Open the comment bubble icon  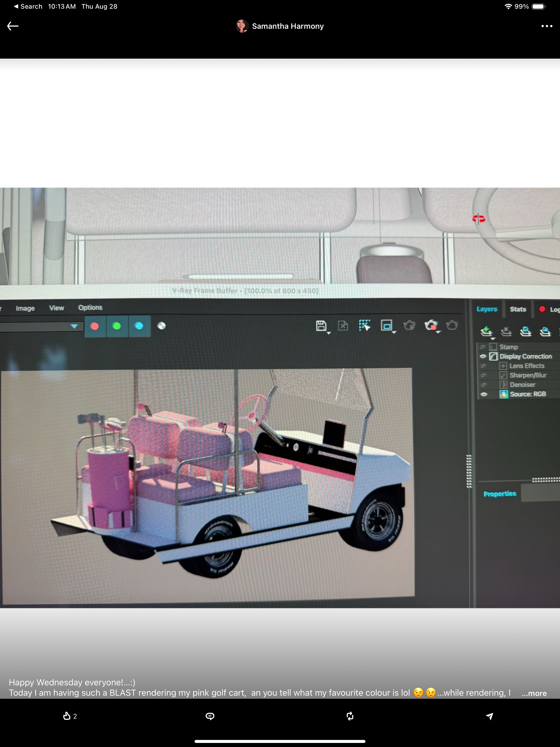[210, 716]
